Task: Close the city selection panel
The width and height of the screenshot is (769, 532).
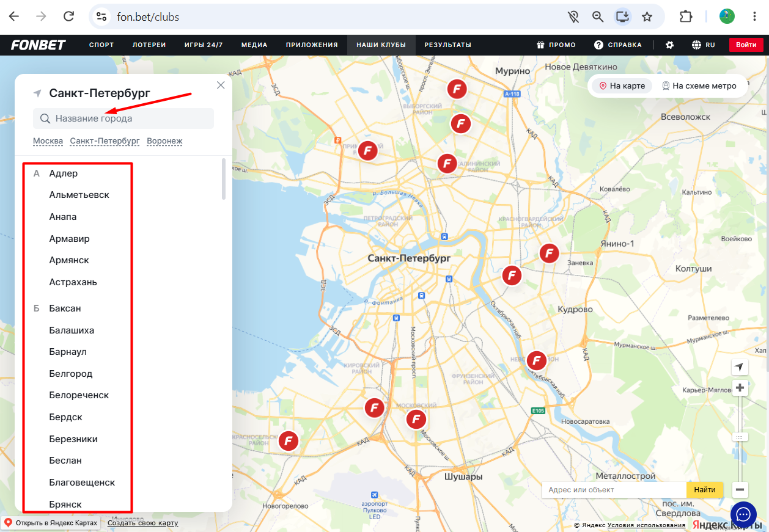Action: pyautogui.click(x=221, y=86)
